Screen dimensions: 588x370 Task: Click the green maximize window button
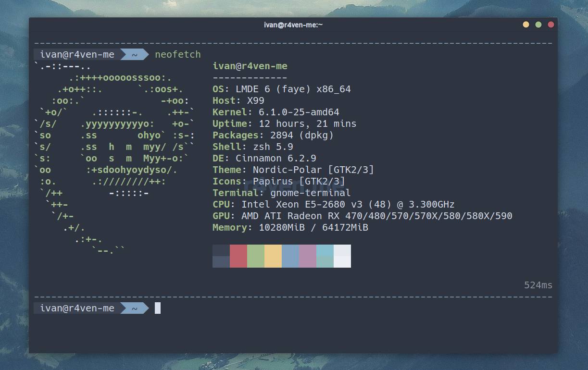point(538,25)
